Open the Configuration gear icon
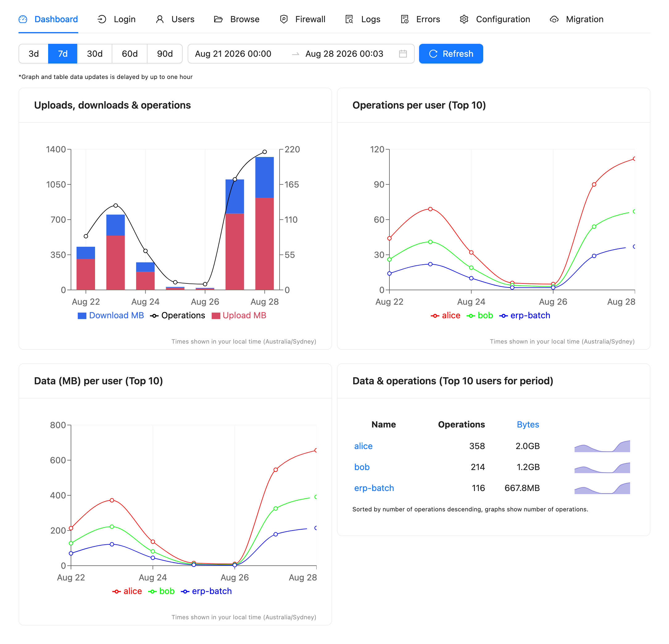Viewport: 669px width, 644px height. coord(464,19)
